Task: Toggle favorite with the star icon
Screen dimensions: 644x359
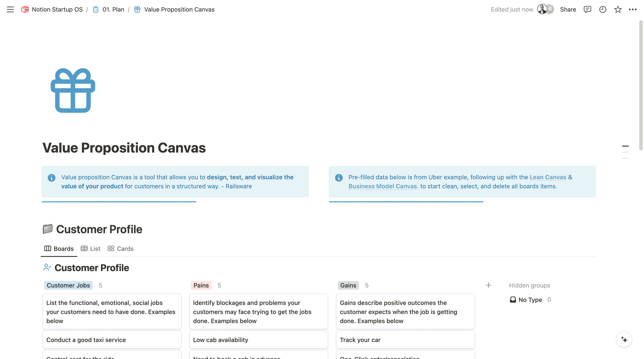Action: coord(618,9)
